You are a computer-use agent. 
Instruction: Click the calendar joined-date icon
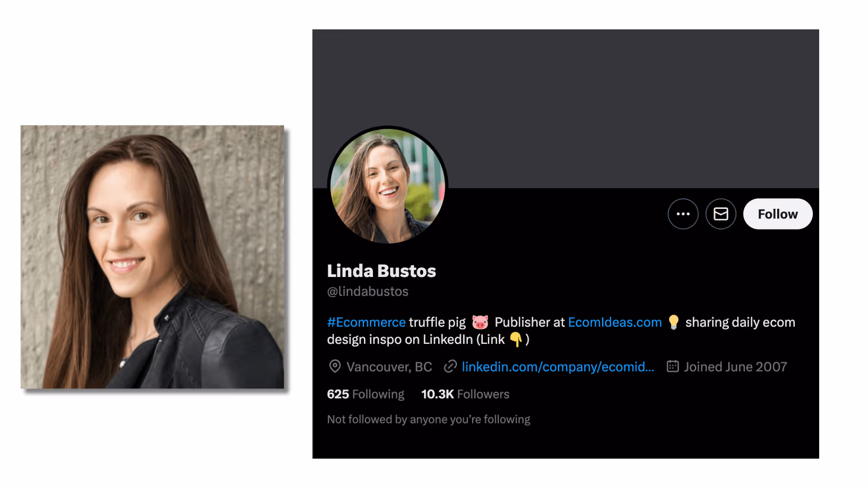pyautogui.click(x=673, y=366)
